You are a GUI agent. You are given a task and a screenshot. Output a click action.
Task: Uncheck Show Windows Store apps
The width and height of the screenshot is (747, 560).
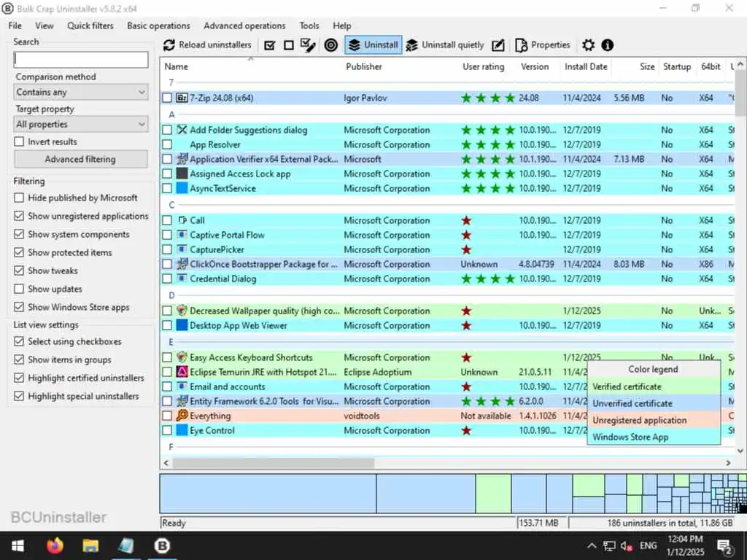[19, 307]
